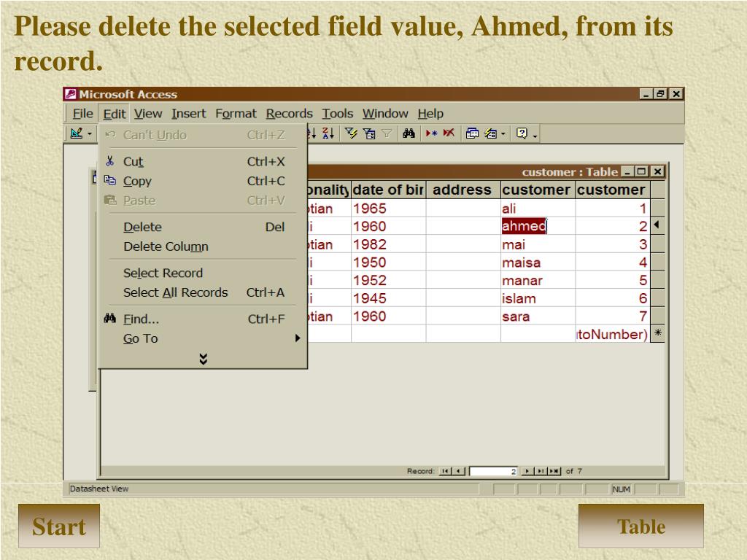Click the customer ID cell with 5

[613, 281]
